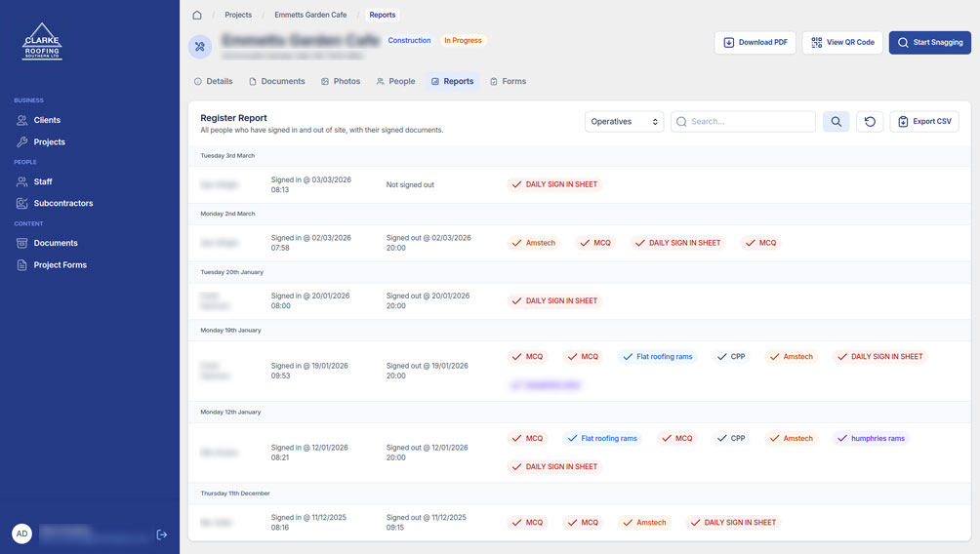Click the reset refresh icon button
980x554 pixels.
(870, 122)
